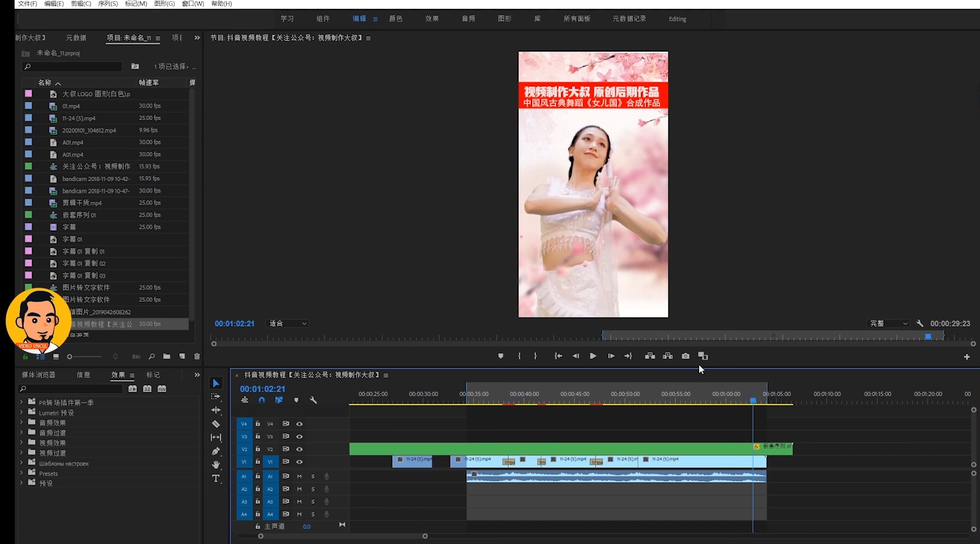980x544 pixels.
Task: Expand the 视频效果 effects folder
Action: [x=21, y=442]
